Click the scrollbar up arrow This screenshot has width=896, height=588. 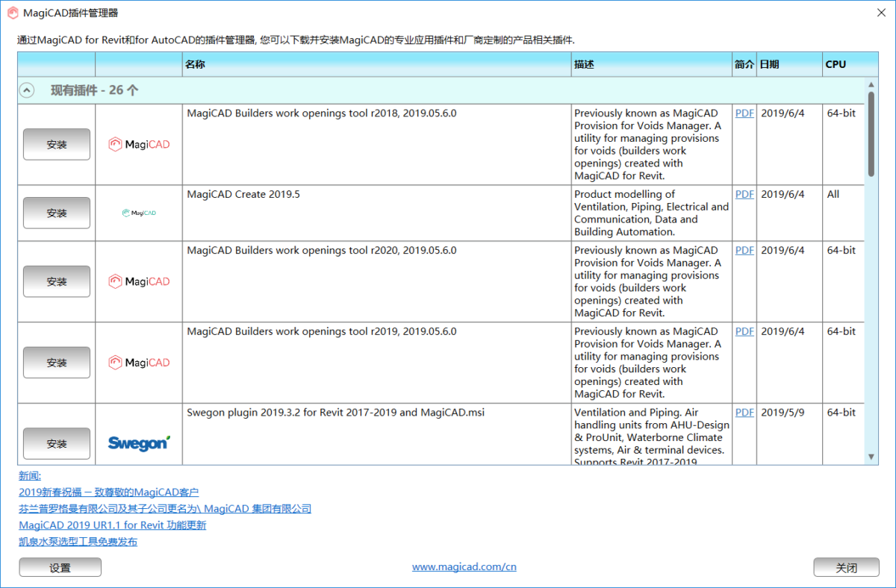pos(871,84)
